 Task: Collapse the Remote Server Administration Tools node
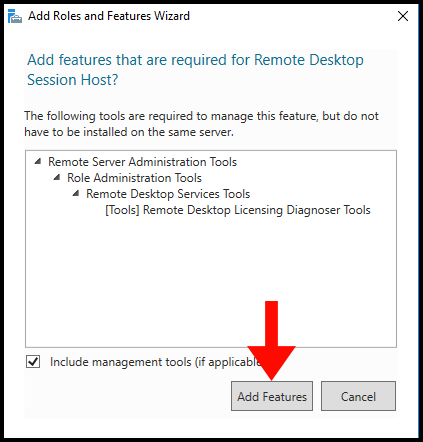pos(38,162)
